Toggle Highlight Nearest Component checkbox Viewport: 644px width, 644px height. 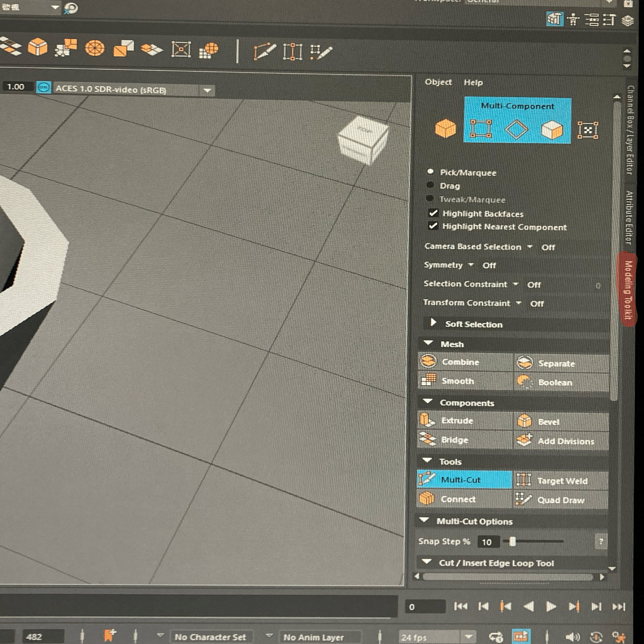433,226
